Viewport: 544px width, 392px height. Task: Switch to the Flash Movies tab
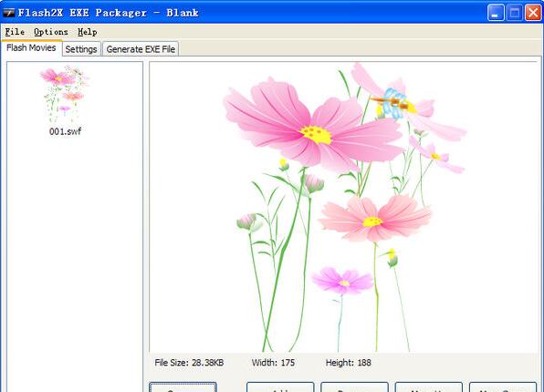pyautogui.click(x=31, y=47)
